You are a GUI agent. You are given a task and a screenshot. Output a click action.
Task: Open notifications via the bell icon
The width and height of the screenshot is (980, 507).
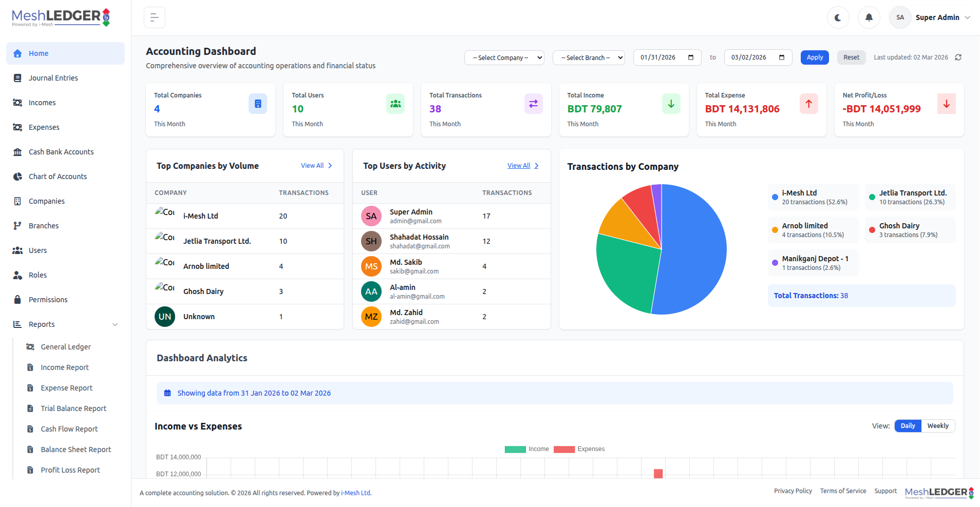point(869,17)
